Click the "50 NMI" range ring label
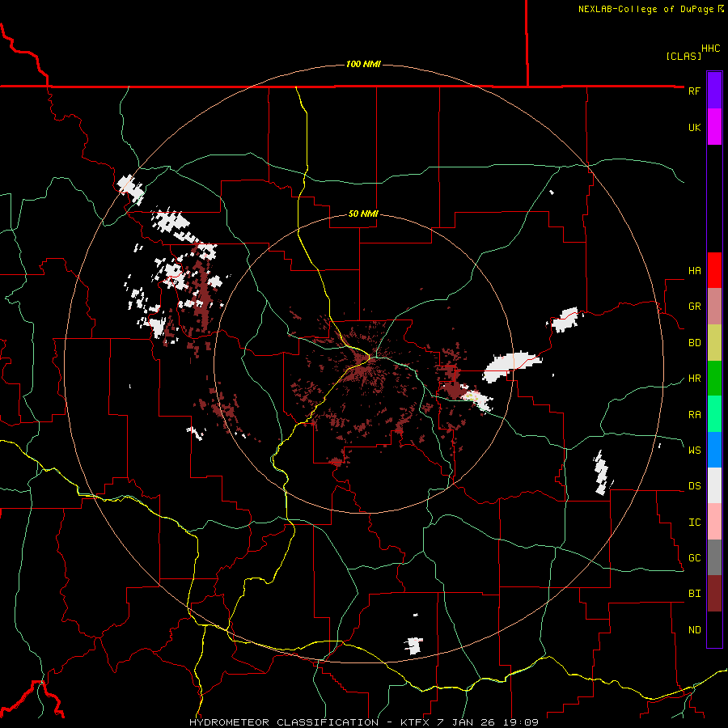 point(363,214)
